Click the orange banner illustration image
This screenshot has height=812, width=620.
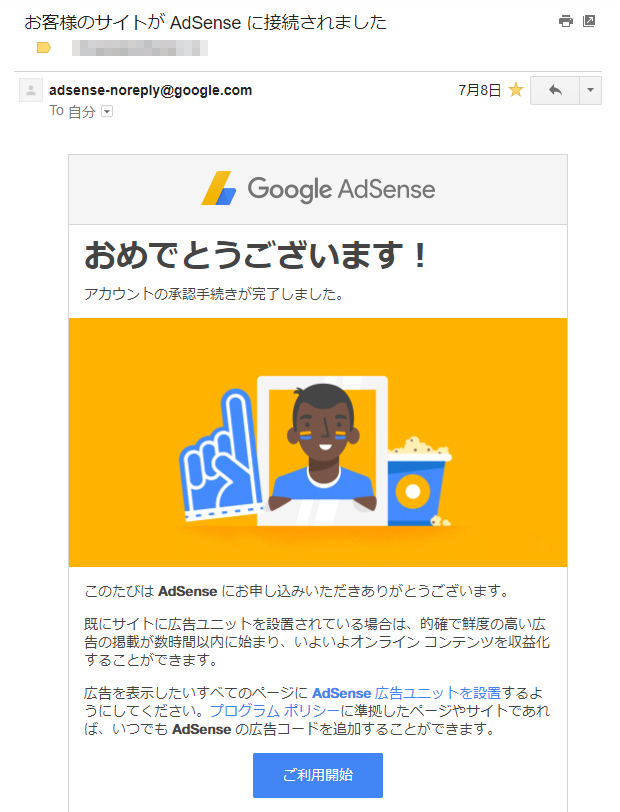(x=318, y=442)
